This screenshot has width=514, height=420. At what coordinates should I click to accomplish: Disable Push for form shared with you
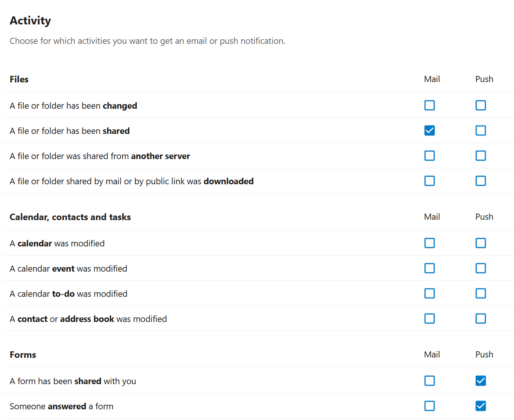(x=481, y=381)
